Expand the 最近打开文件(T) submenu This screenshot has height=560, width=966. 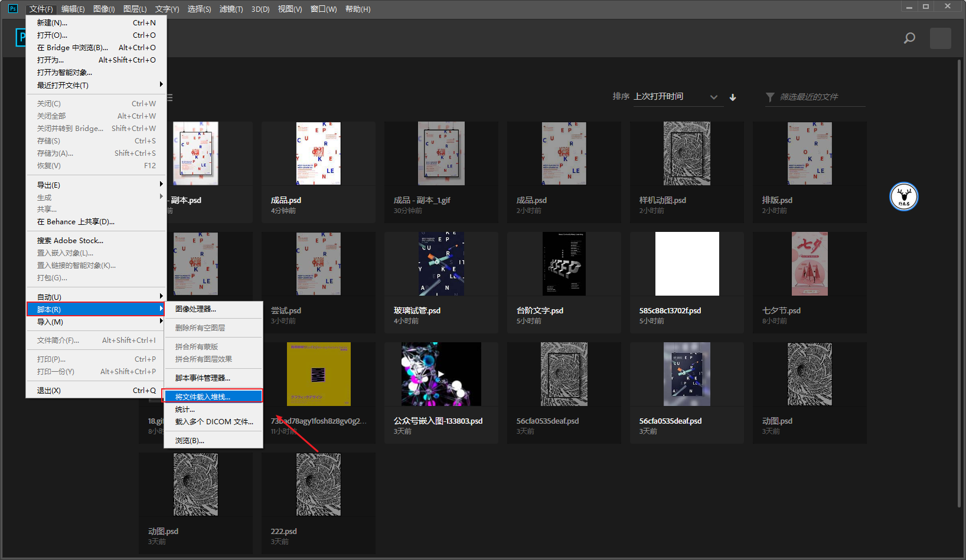tap(96, 85)
